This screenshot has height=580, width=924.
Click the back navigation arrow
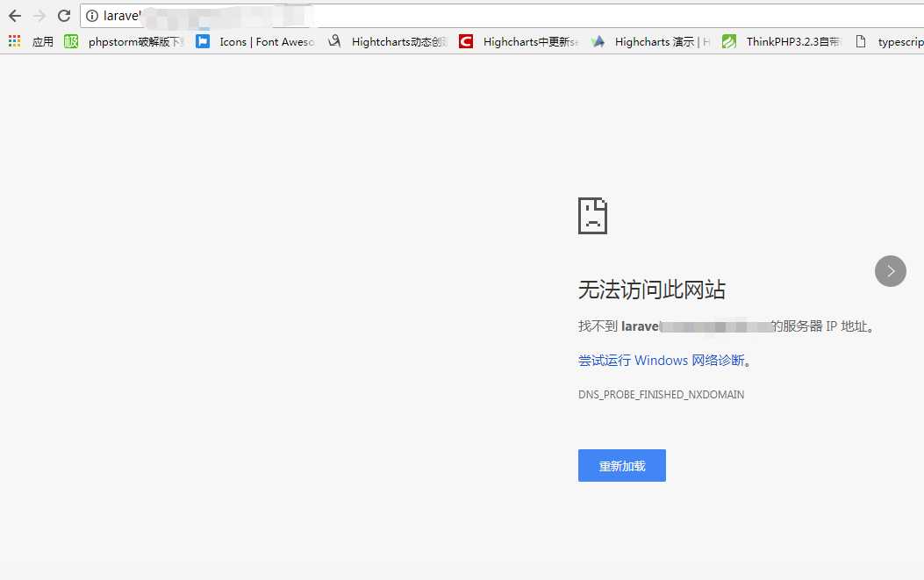click(15, 15)
